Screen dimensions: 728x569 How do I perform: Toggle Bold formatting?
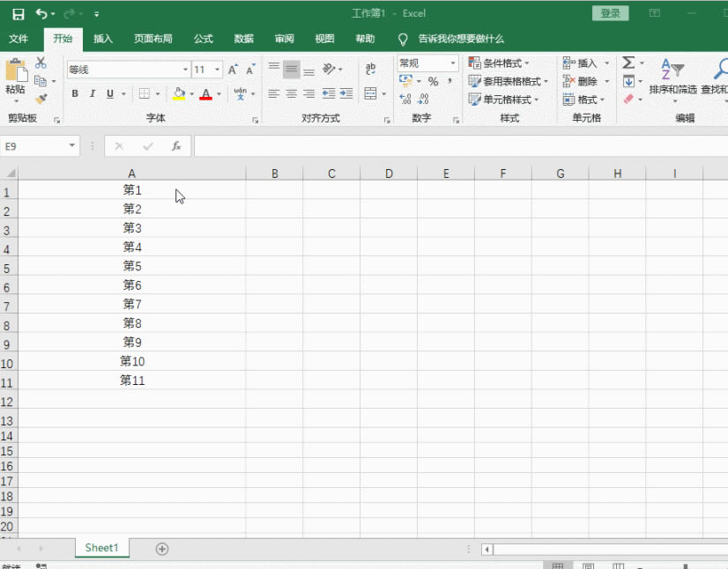point(75,93)
